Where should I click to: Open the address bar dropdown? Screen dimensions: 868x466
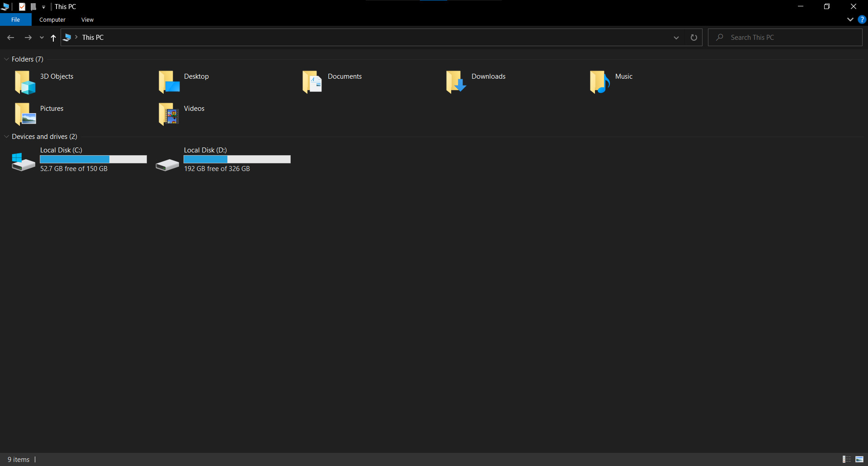676,38
